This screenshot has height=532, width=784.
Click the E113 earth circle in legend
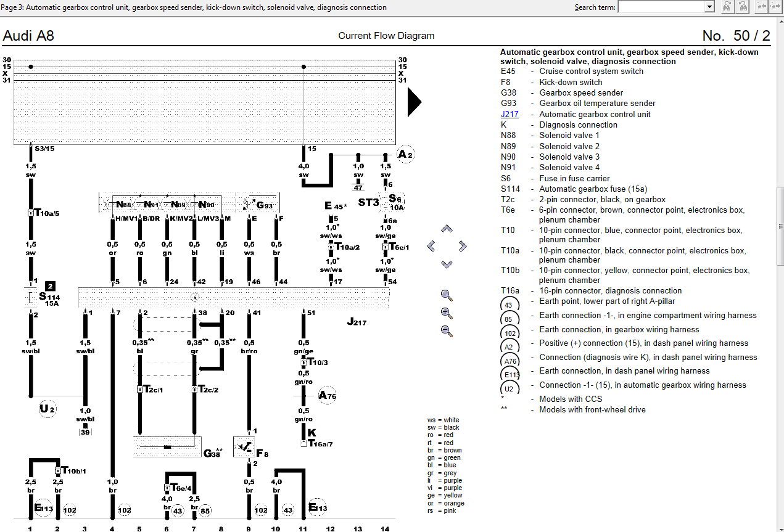511,375
